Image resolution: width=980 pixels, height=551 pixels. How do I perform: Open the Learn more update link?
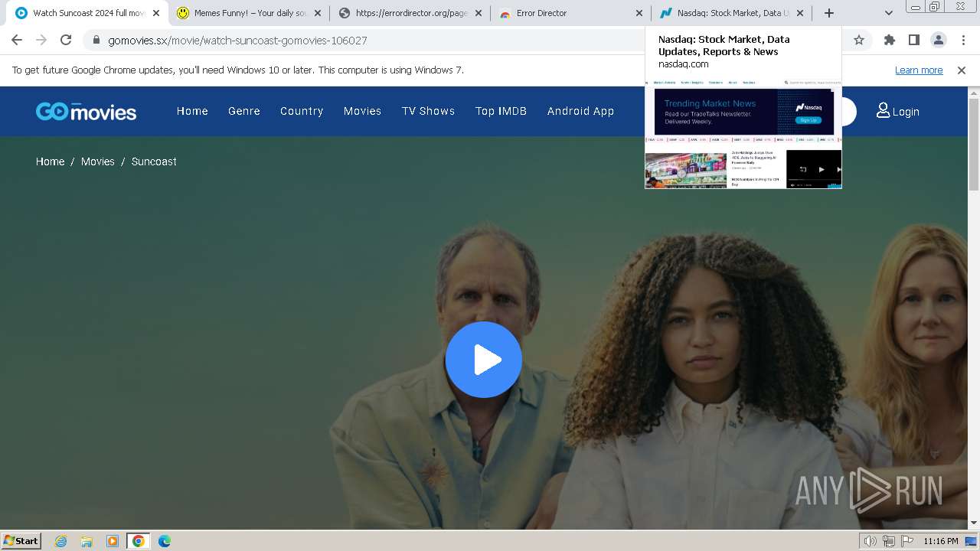tap(919, 70)
